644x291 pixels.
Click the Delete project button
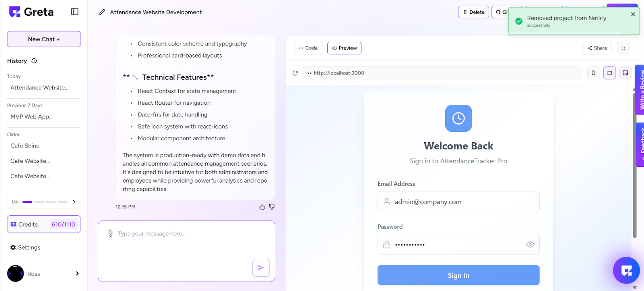click(x=474, y=12)
